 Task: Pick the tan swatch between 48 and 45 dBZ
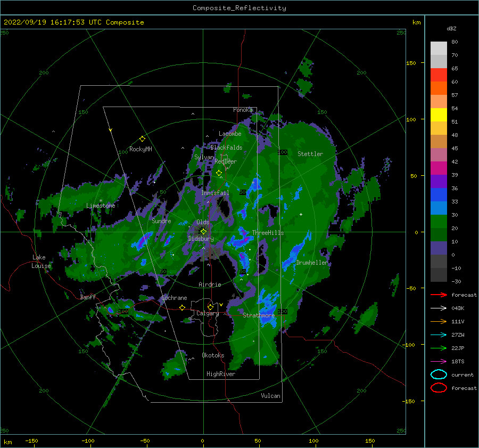point(439,141)
